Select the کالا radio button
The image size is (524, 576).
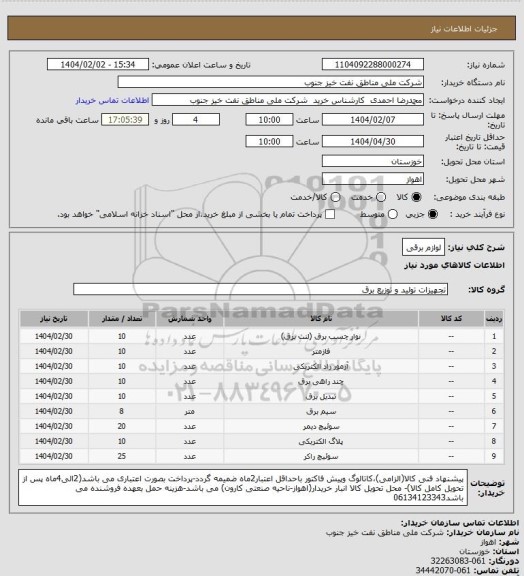coord(416,197)
